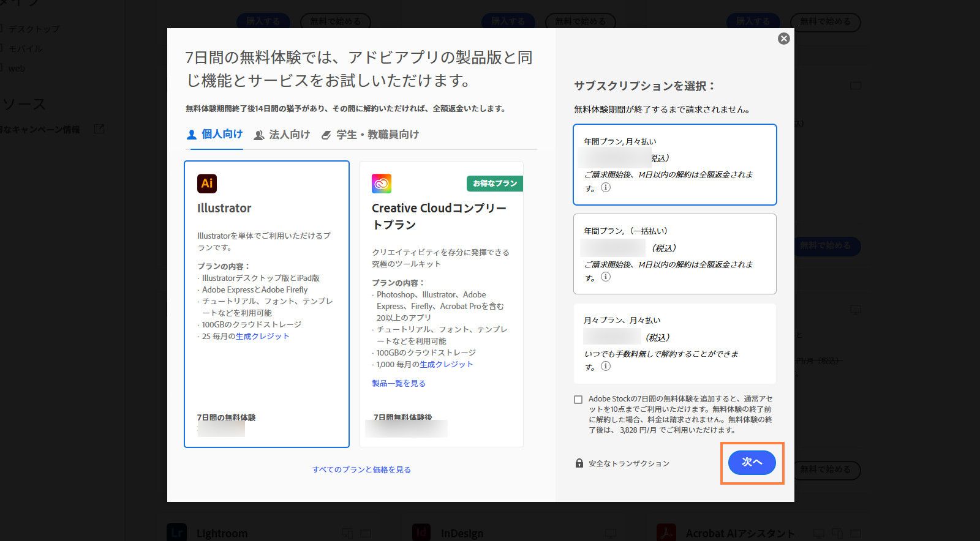Click the Illustrator Ai app icon
This screenshot has height=541, width=980.
click(207, 184)
